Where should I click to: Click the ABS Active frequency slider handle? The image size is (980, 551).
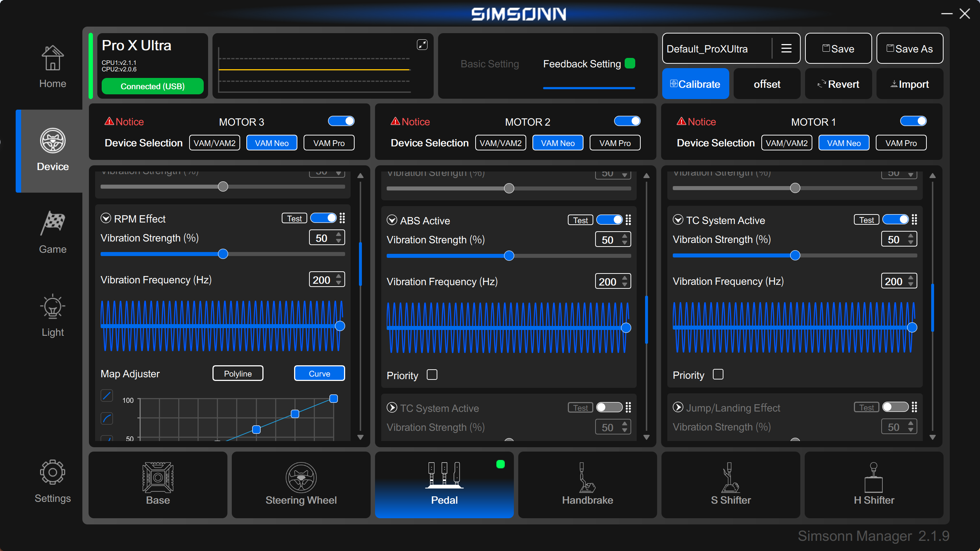point(626,328)
